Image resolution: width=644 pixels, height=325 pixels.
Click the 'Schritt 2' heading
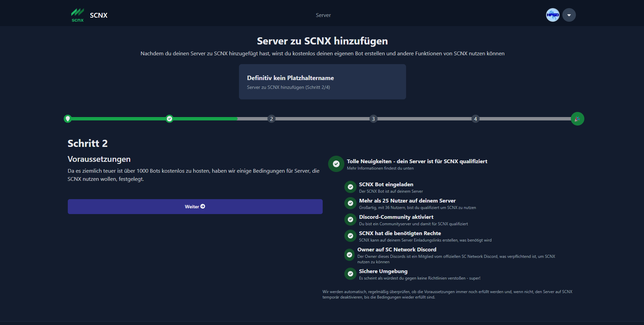[x=87, y=144]
